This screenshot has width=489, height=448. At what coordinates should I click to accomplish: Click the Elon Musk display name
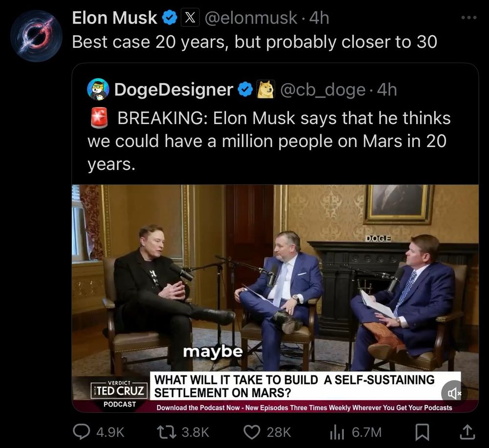(x=114, y=18)
